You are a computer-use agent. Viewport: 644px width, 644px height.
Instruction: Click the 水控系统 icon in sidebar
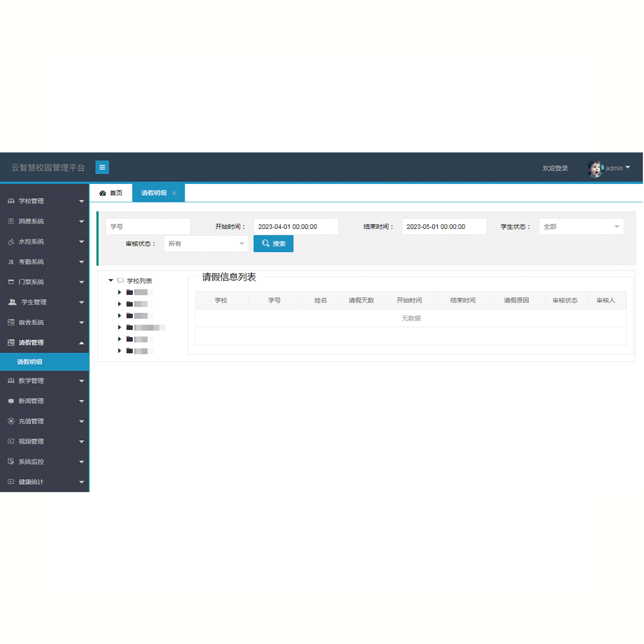11,241
